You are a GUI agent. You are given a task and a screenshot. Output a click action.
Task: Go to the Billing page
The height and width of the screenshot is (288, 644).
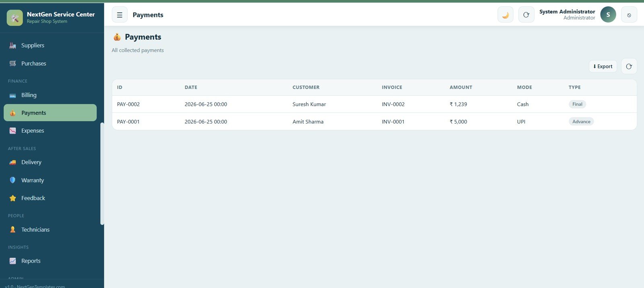pos(50,95)
